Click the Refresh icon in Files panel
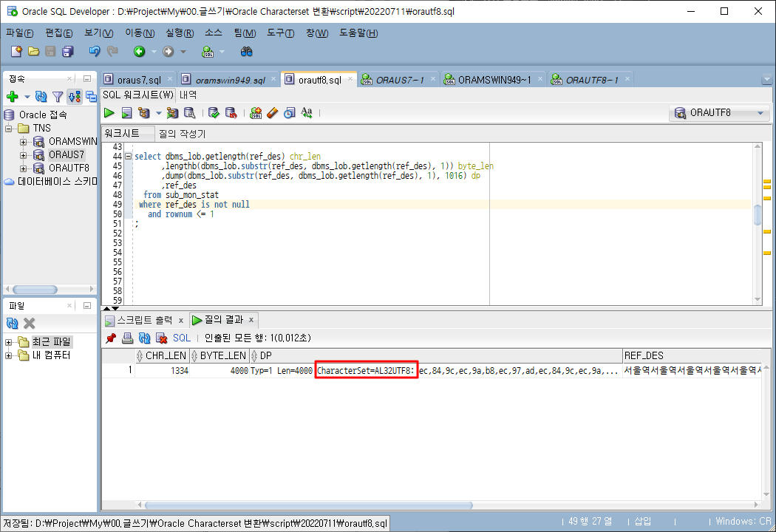The height and width of the screenshot is (532, 776). tap(13, 323)
